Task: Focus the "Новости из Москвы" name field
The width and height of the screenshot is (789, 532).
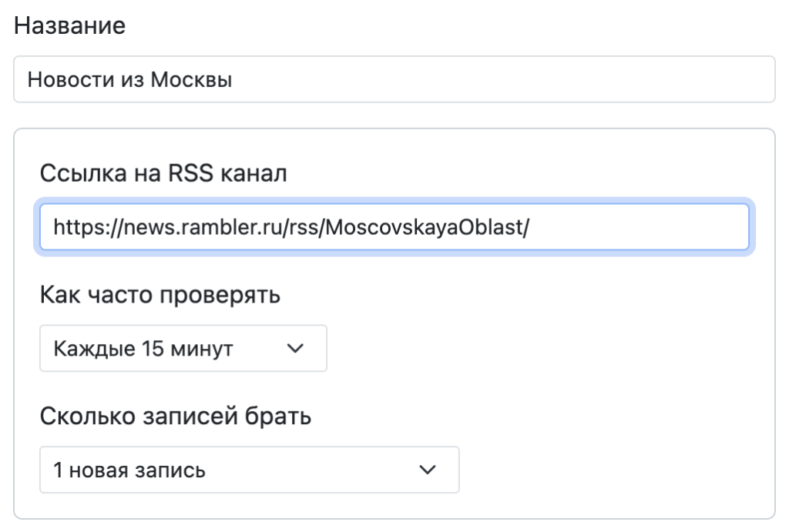Action: 394,79
